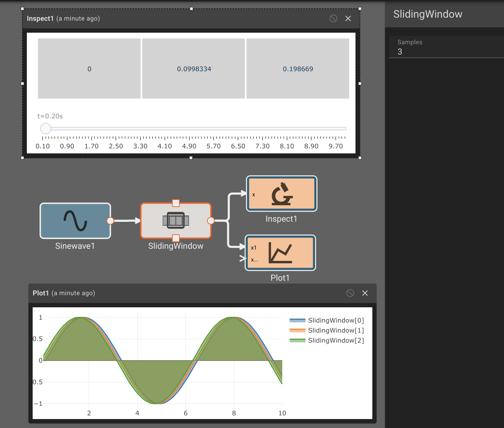
Task: Click the Plot1 chart block
Action: (280, 253)
